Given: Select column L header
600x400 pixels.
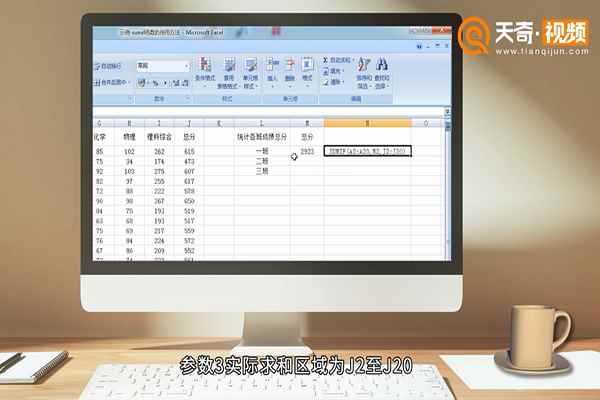Looking at the screenshot, I should pos(262,123).
